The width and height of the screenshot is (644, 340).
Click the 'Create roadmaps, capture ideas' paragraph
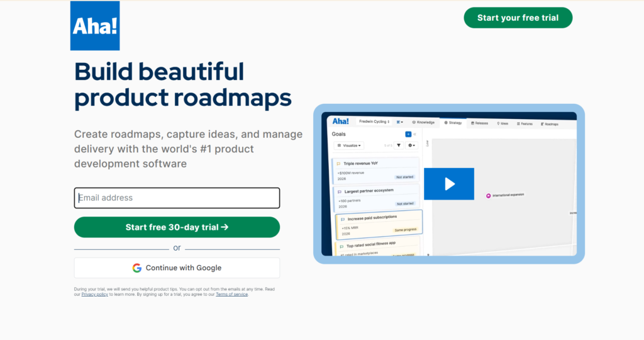coord(188,149)
